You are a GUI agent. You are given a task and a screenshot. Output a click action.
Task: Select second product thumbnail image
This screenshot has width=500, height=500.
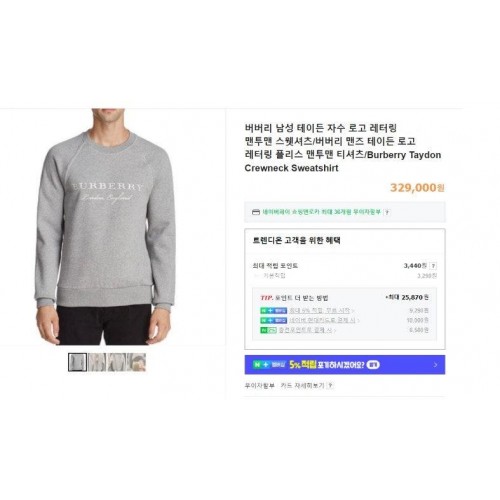pyautogui.click(x=97, y=362)
